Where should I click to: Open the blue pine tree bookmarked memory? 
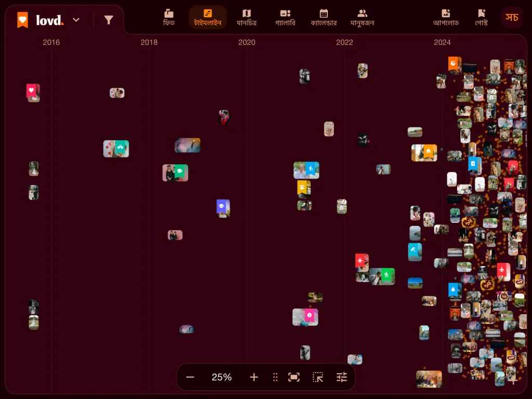click(x=455, y=292)
